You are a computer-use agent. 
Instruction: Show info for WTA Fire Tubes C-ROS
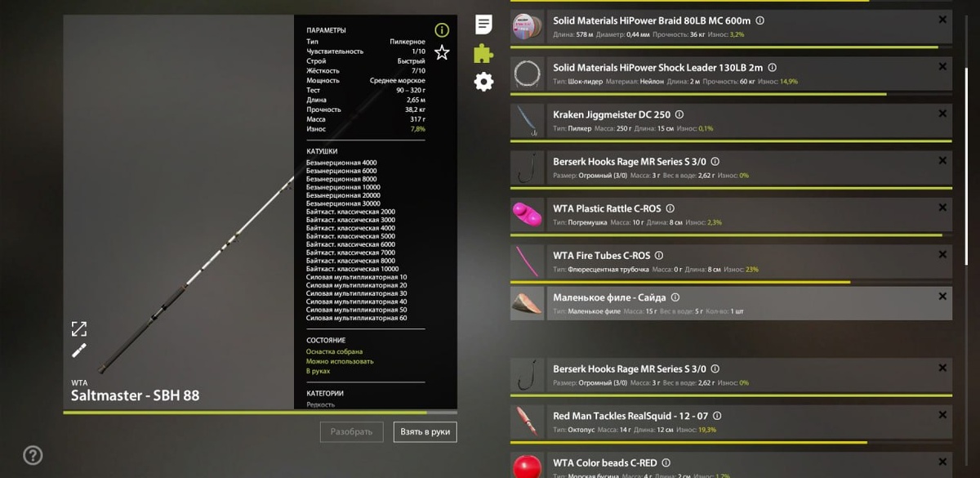(659, 256)
